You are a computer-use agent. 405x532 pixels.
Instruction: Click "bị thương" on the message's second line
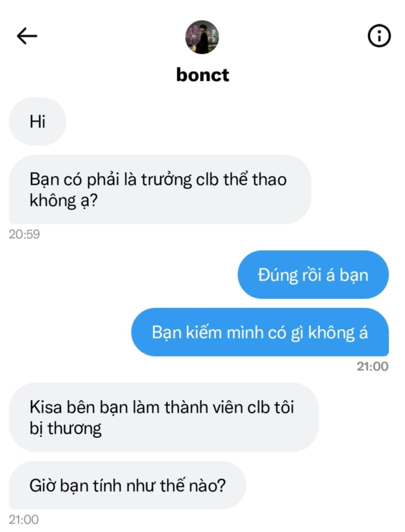click(x=66, y=429)
